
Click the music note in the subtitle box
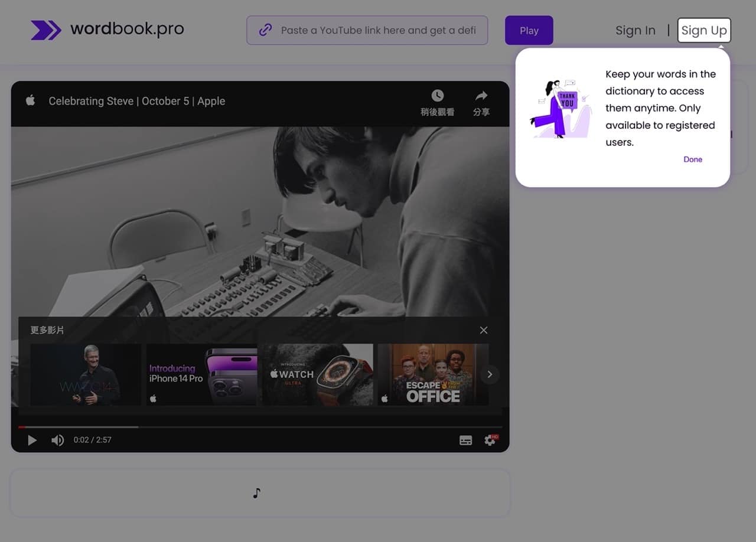pyautogui.click(x=256, y=493)
